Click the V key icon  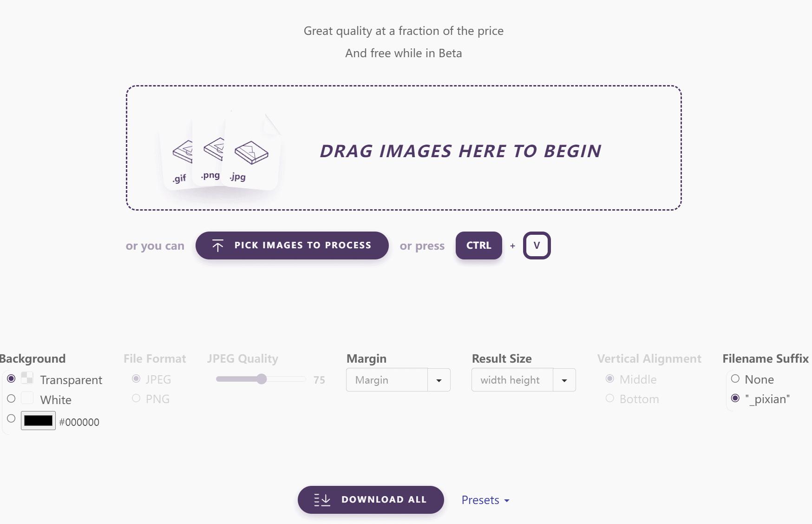(x=537, y=245)
